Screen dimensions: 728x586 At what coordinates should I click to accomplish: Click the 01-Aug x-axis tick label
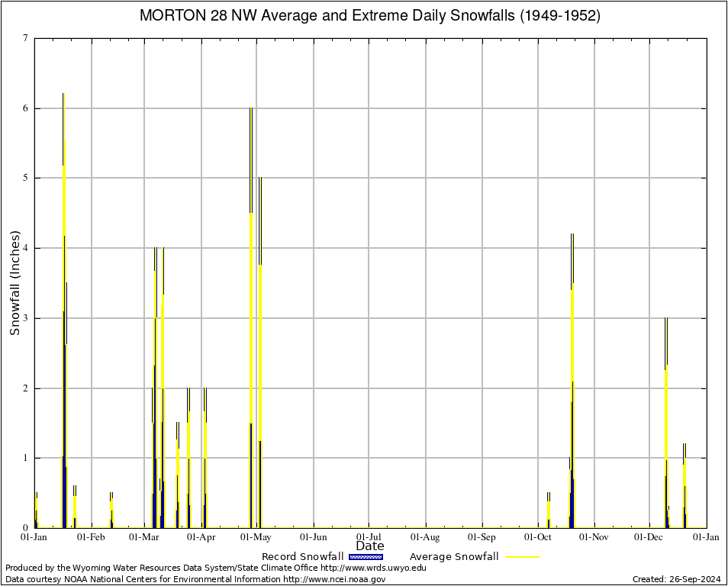pos(426,537)
